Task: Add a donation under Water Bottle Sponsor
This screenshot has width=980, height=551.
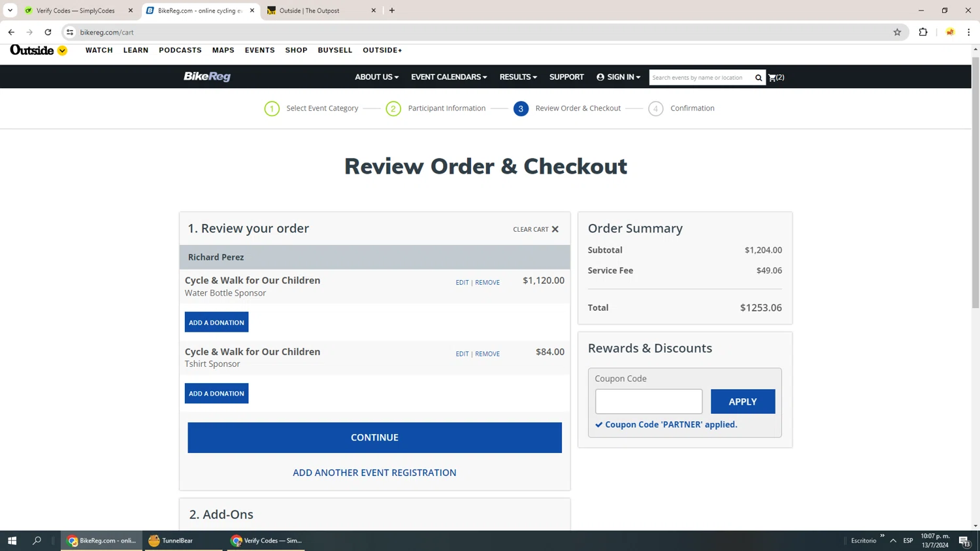Action: (216, 323)
